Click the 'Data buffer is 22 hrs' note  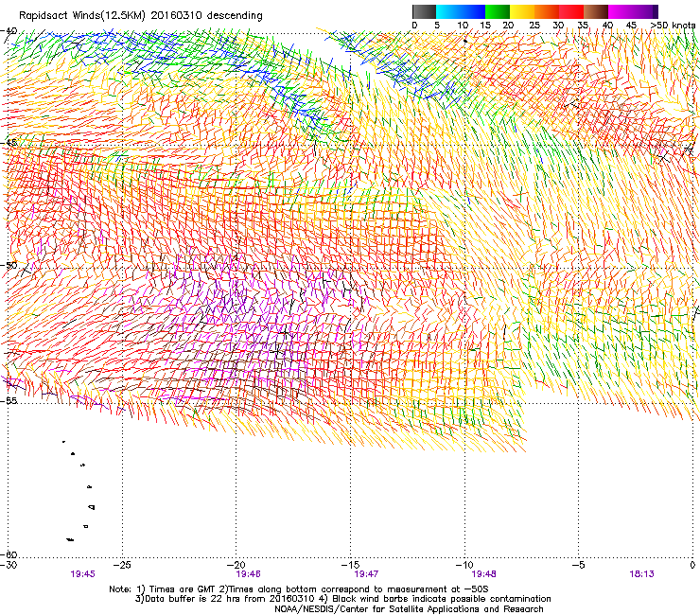point(342,599)
